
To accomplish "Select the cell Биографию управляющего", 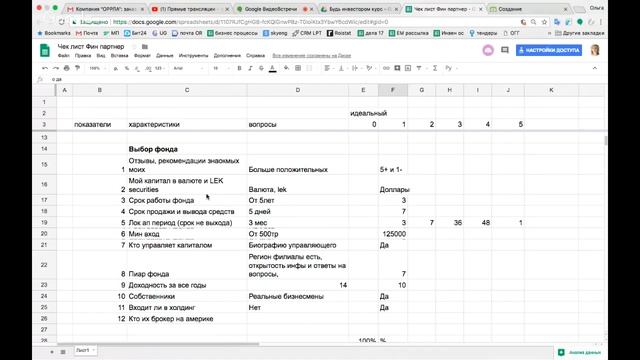I will click(x=298, y=245).
